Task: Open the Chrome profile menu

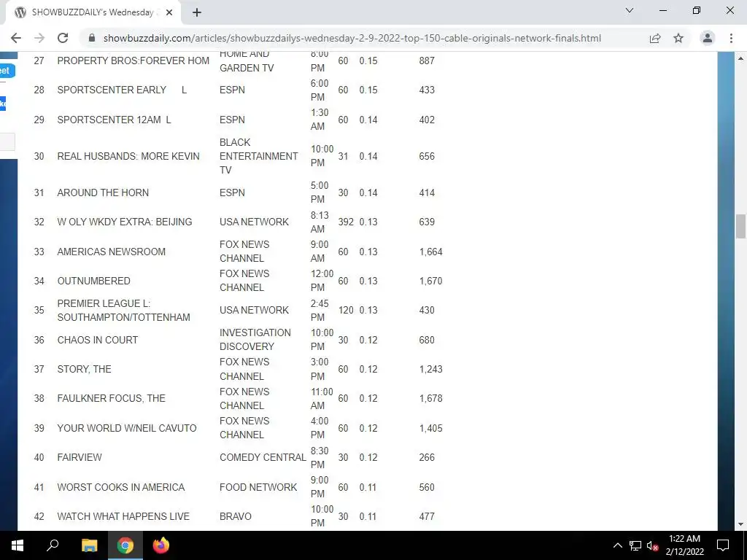Action: (708, 38)
